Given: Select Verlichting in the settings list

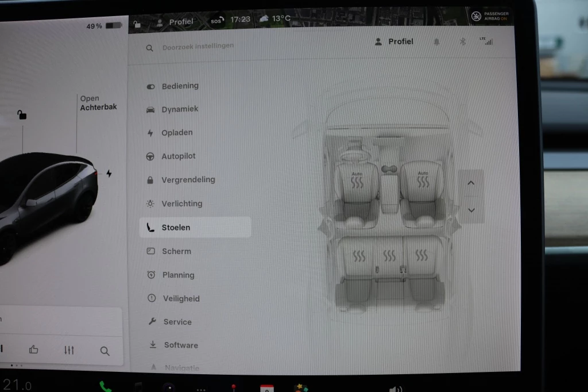Looking at the screenshot, I should pyautogui.click(x=181, y=203).
